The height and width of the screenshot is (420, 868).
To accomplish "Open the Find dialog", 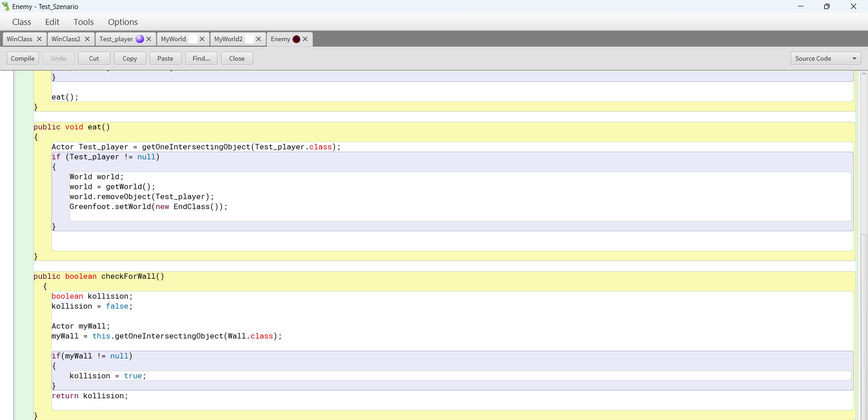I will tap(201, 58).
